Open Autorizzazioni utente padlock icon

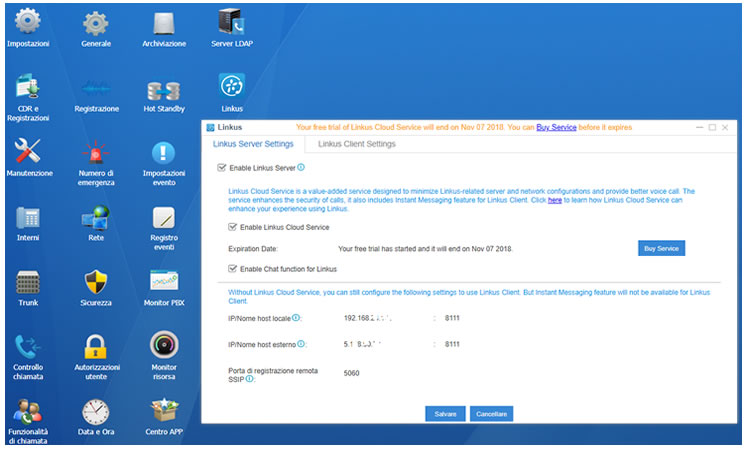click(x=96, y=347)
